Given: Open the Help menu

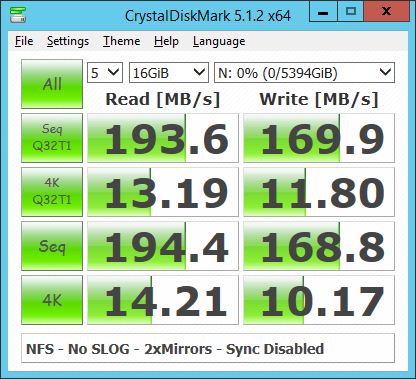Looking at the screenshot, I should click(x=166, y=41).
